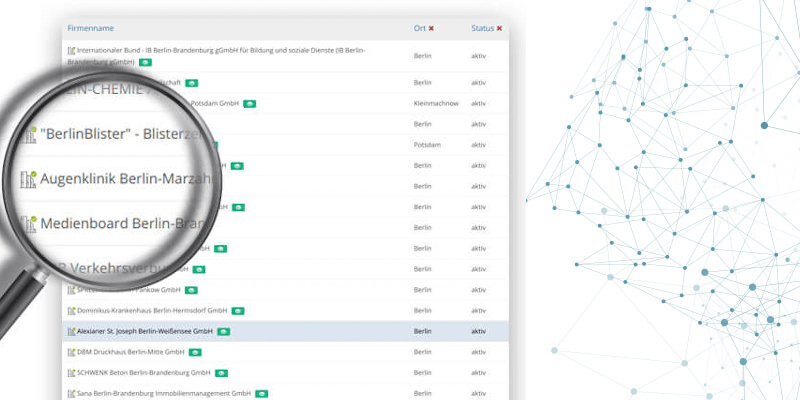Click the green badge after Dominikus-Krankenhaus Berlin-Hermsdorf GmbH

(238, 311)
